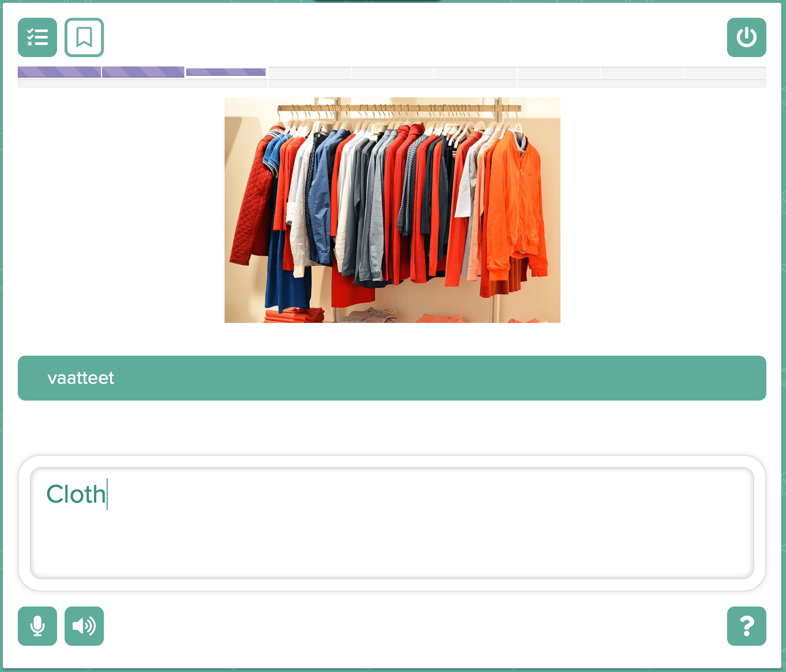The height and width of the screenshot is (672, 786).
Task: Click the power quit button
Action: coord(747,37)
